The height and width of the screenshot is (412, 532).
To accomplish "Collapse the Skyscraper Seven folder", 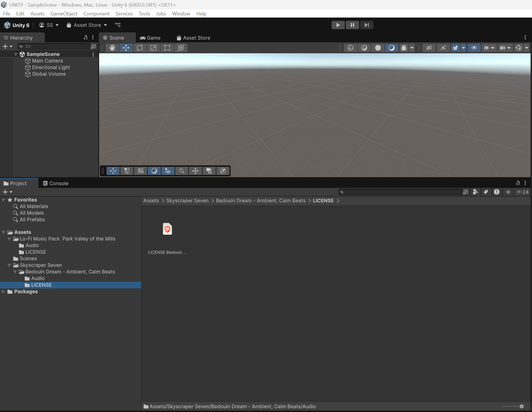I will pos(9,265).
